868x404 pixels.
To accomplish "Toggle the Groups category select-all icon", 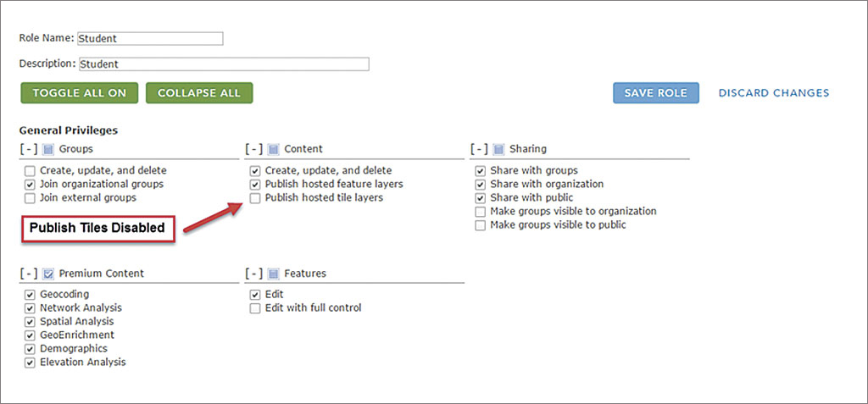I will click(x=48, y=149).
